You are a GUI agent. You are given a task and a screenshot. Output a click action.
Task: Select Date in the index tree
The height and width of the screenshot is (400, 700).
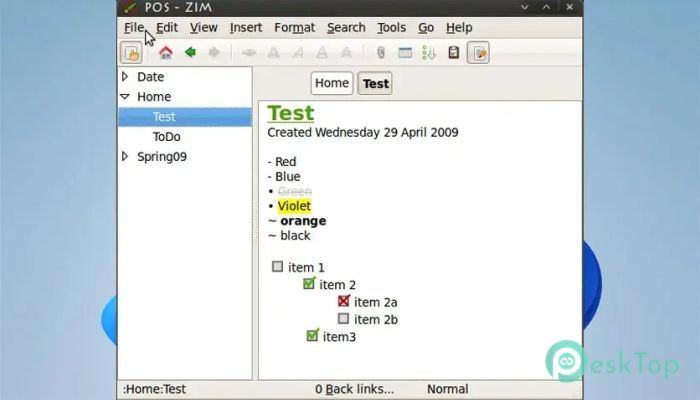tap(150, 77)
